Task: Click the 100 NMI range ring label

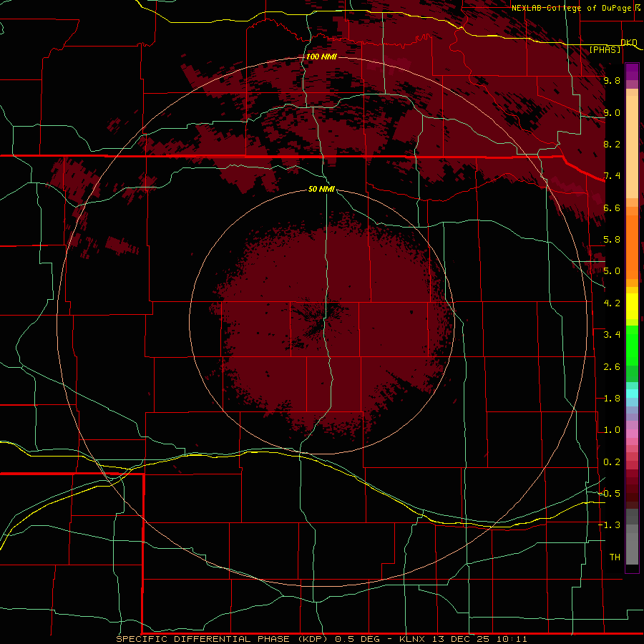Action: 321,57
